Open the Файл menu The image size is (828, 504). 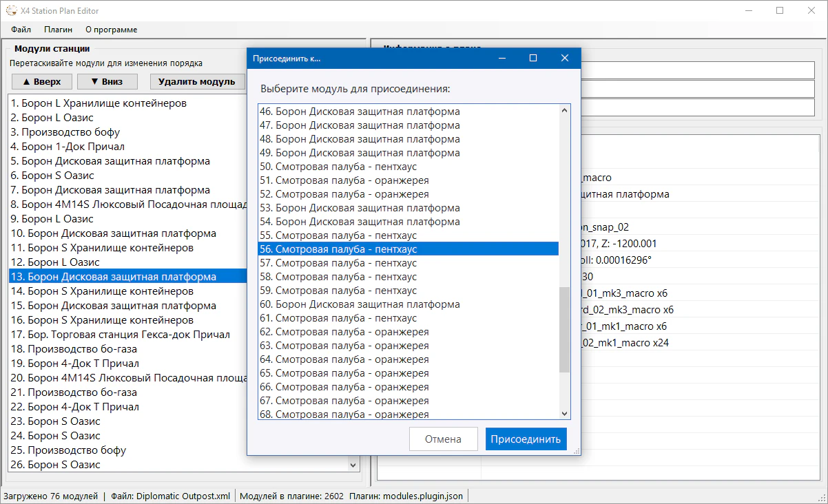tap(21, 30)
